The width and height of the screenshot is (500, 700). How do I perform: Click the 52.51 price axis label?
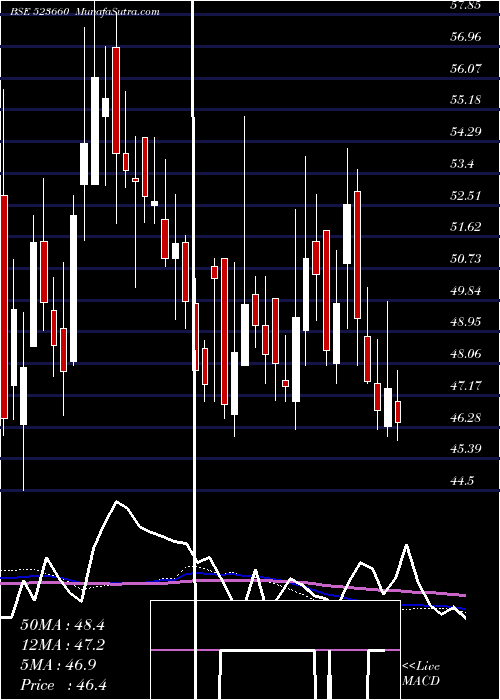pos(466,196)
